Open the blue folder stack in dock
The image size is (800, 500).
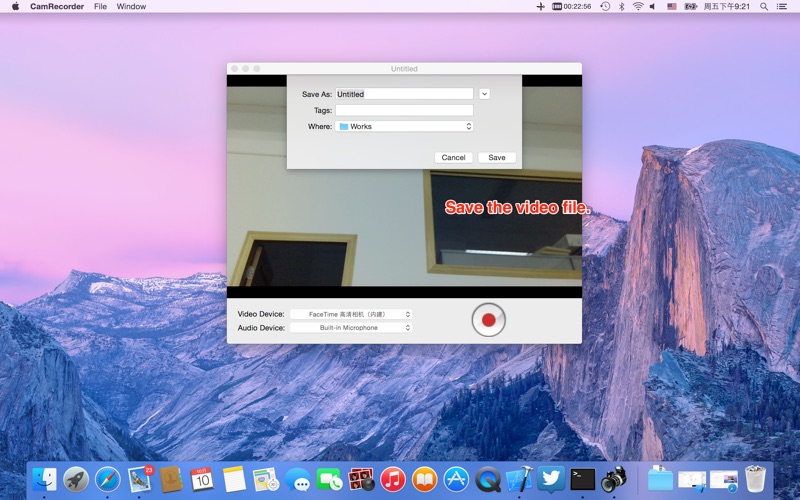click(660, 480)
